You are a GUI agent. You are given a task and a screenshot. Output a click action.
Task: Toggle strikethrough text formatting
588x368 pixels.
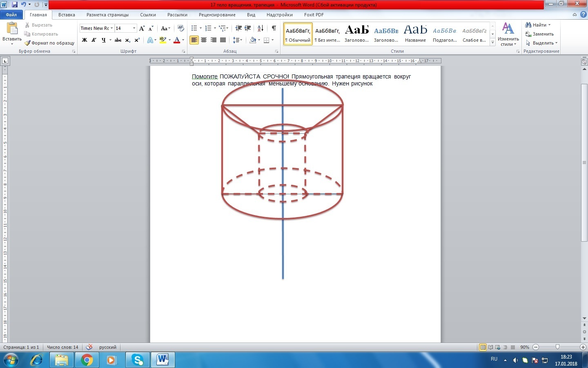point(118,40)
